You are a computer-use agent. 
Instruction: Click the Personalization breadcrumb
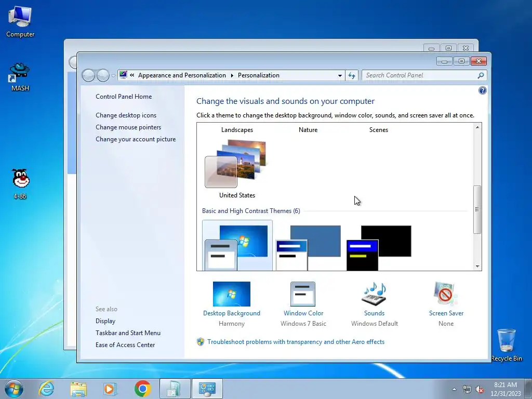(259, 75)
